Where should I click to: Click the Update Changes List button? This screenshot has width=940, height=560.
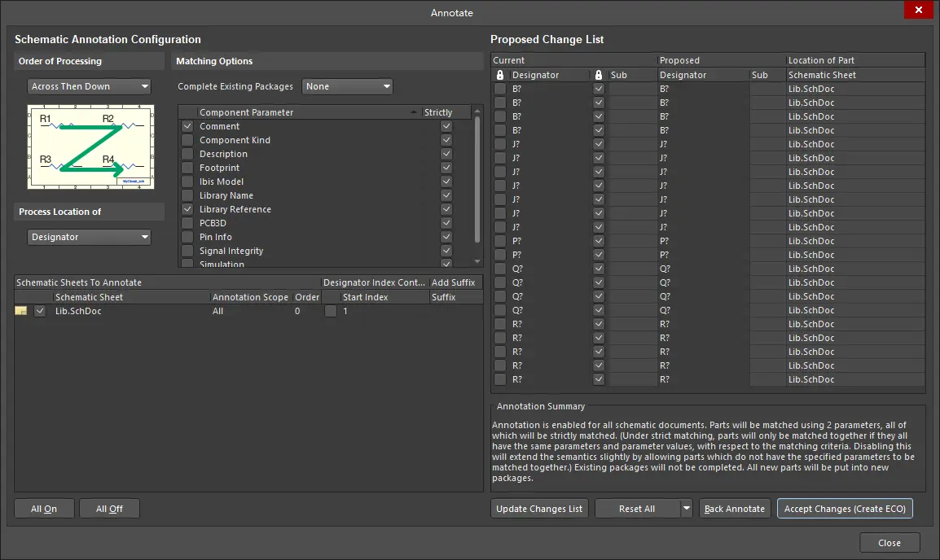pos(539,509)
